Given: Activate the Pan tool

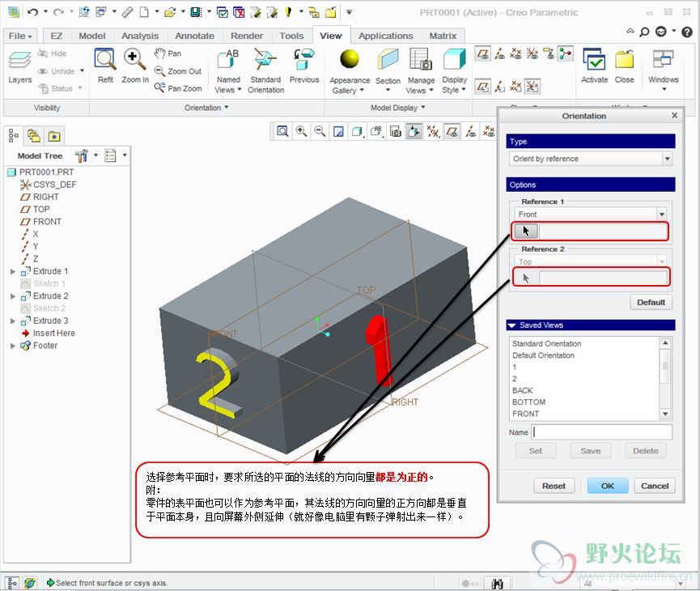Looking at the screenshot, I should click(x=168, y=53).
